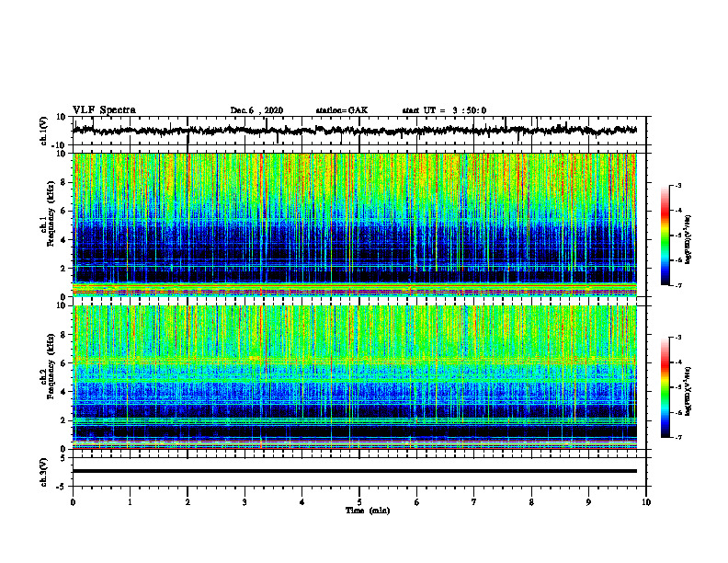Image resolution: width=728 pixels, height=563 pixels.
Task: Click the ch.1 frequency axis "4" kHz tick label
Action: coord(63,240)
